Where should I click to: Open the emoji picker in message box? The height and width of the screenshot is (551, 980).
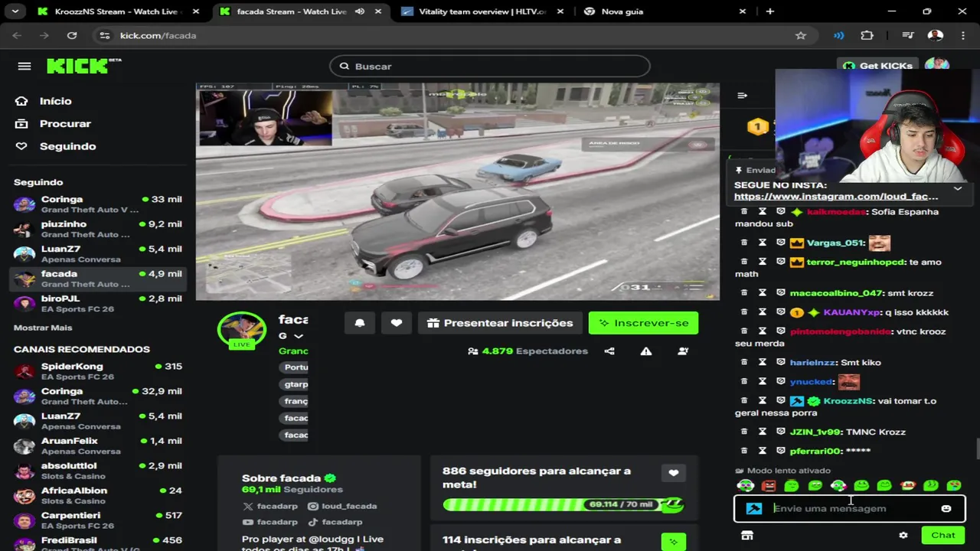[x=946, y=509]
